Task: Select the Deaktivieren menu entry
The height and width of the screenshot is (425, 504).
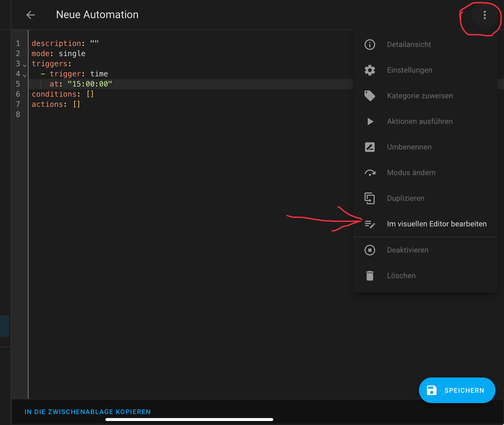Action: pos(407,250)
